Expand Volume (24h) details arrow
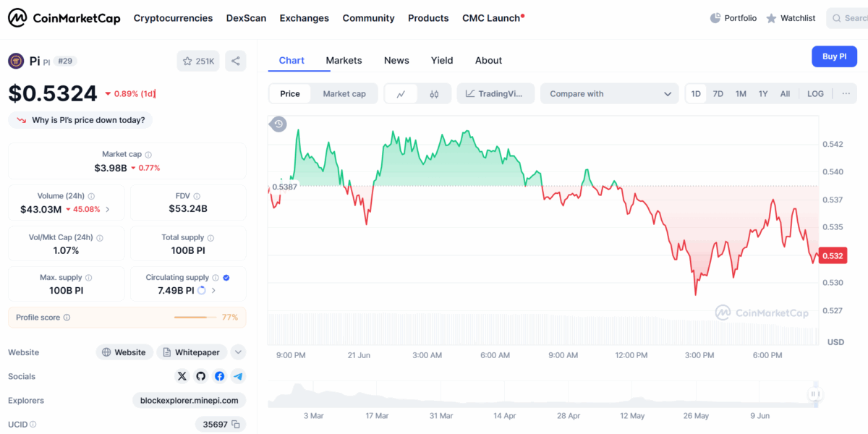Viewport: 868px width, 434px height. [x=108, y=210]
